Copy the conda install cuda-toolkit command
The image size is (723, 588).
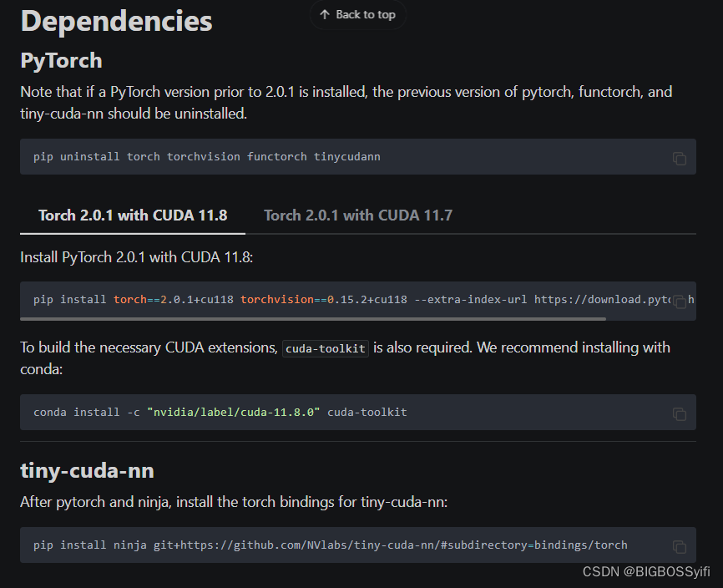(680, 414)
